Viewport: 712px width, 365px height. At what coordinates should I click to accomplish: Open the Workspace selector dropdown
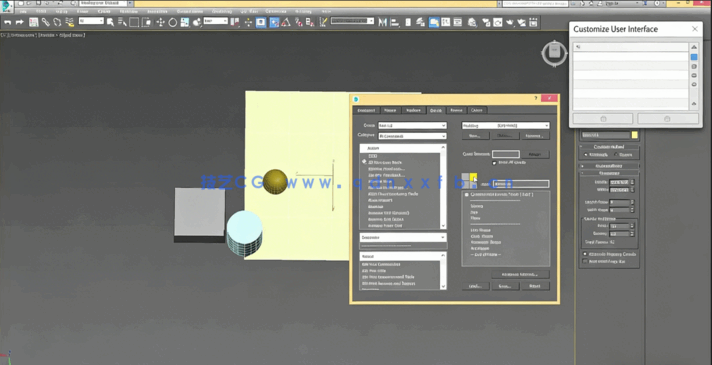point(106,3)
